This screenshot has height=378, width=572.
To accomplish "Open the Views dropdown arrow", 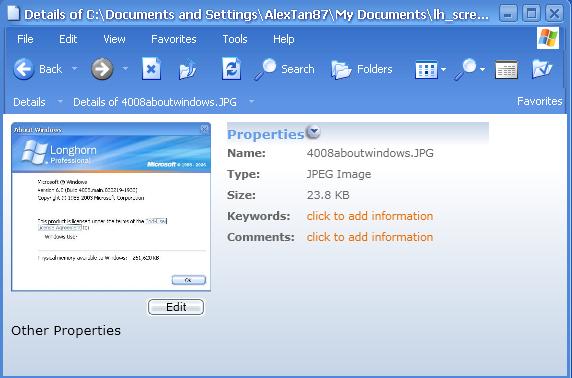I will [444, 69].
